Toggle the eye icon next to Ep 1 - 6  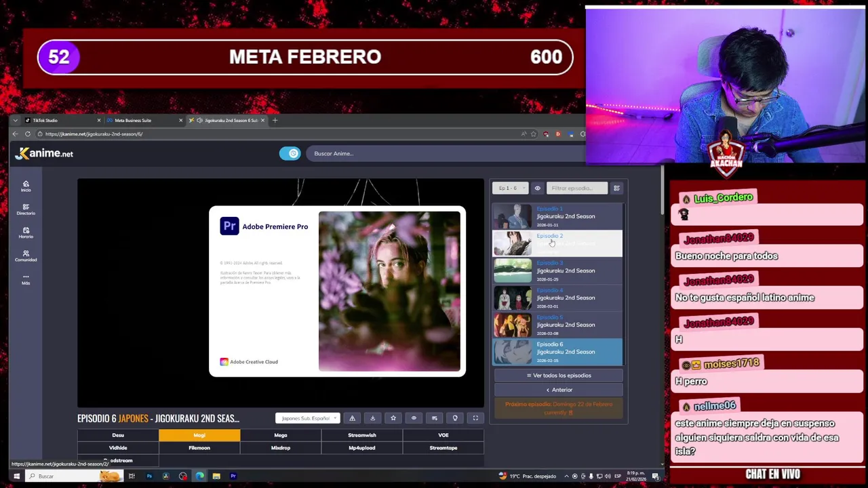click(537, 188)
